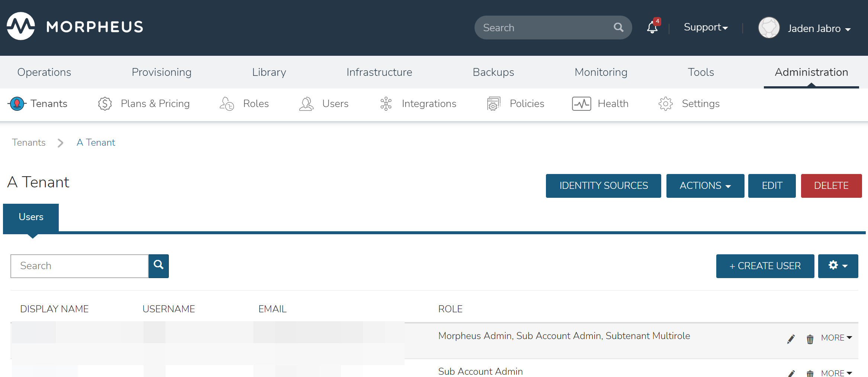The image size is (868, 377).
Task: Click the notifications bell icon
Action: click(x=652, y=28)
